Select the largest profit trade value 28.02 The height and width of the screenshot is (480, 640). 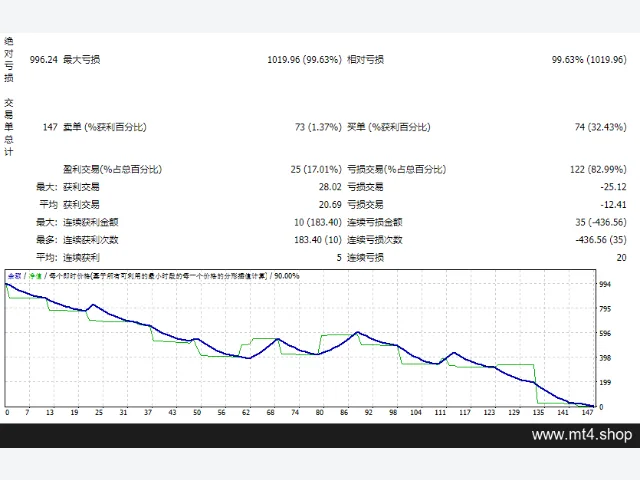pos(330,187)
